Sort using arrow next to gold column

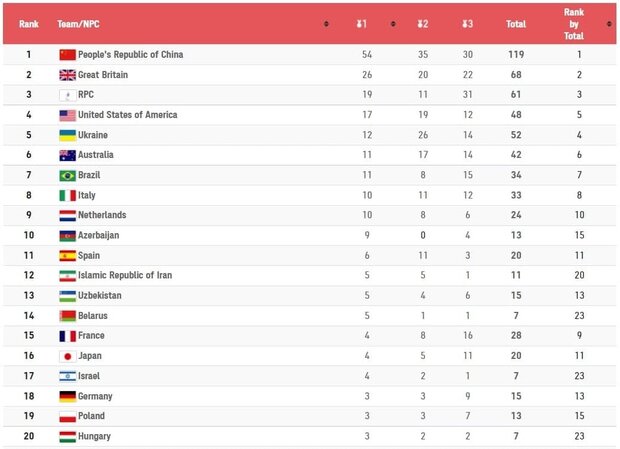coord(392,23)
